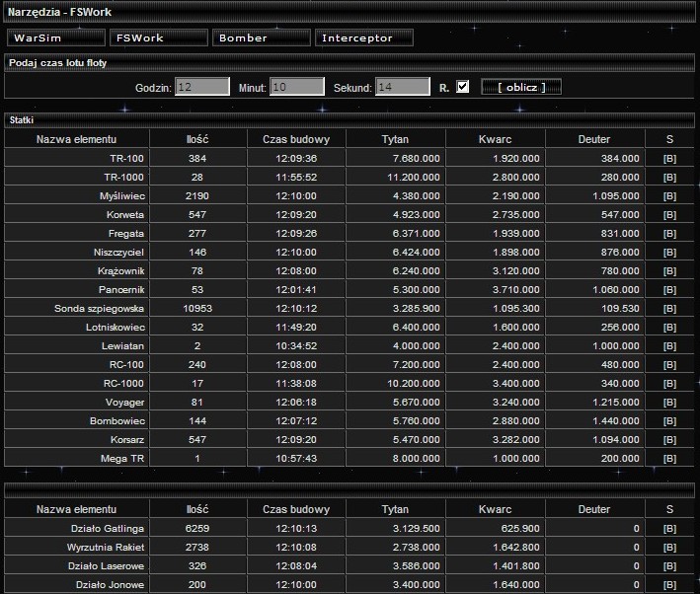This screenshot has width=700, height=594.
Task: Click the [B] link for Sonda szpiegowska
Action: 669,309
